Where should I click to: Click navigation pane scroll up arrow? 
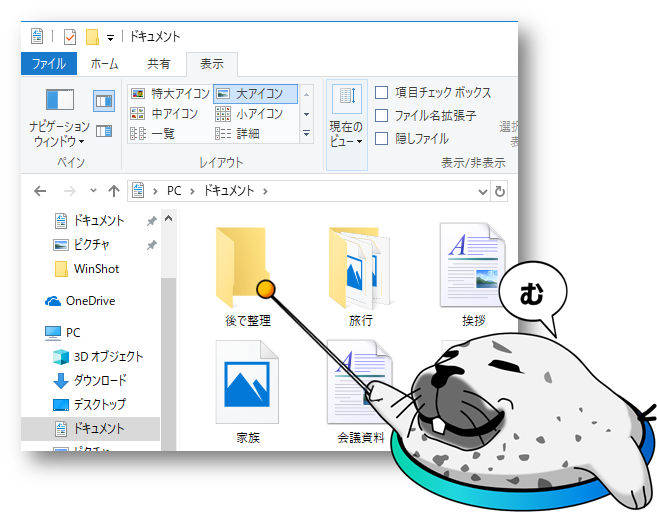[169, 218]
